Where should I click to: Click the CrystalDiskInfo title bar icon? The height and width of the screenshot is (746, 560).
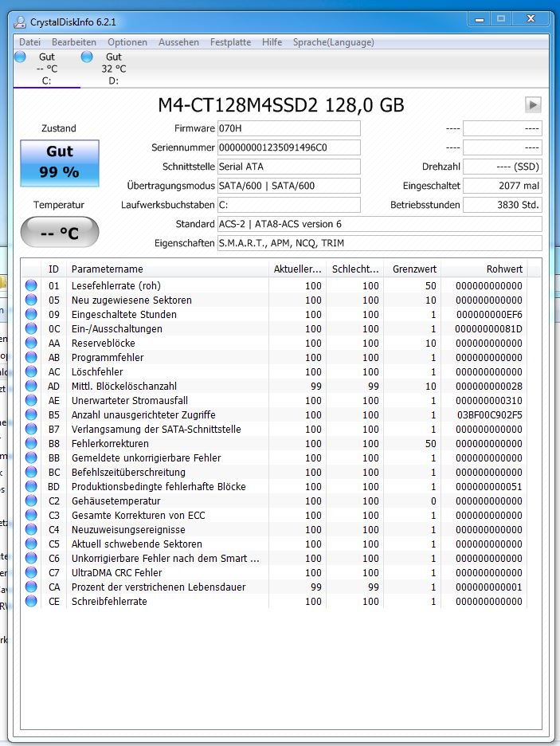coord(20,22)
